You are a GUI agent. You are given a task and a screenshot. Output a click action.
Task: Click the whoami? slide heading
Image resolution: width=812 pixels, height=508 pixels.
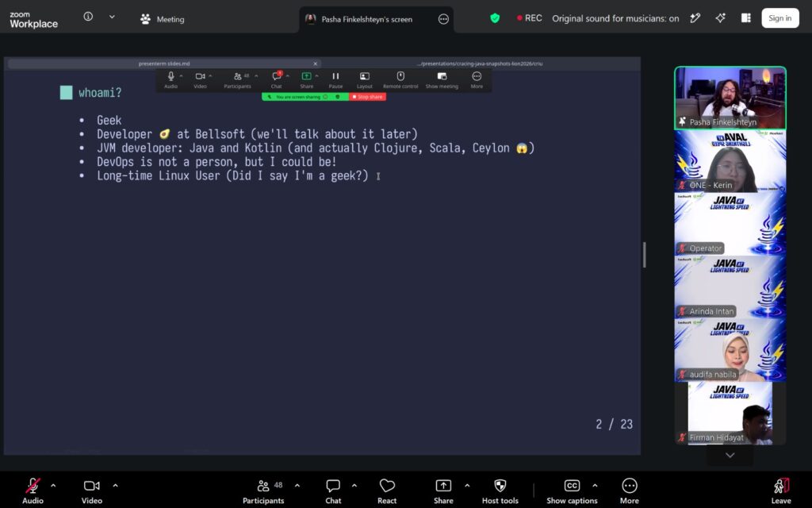pyautogui.click(x=100, y=93)
